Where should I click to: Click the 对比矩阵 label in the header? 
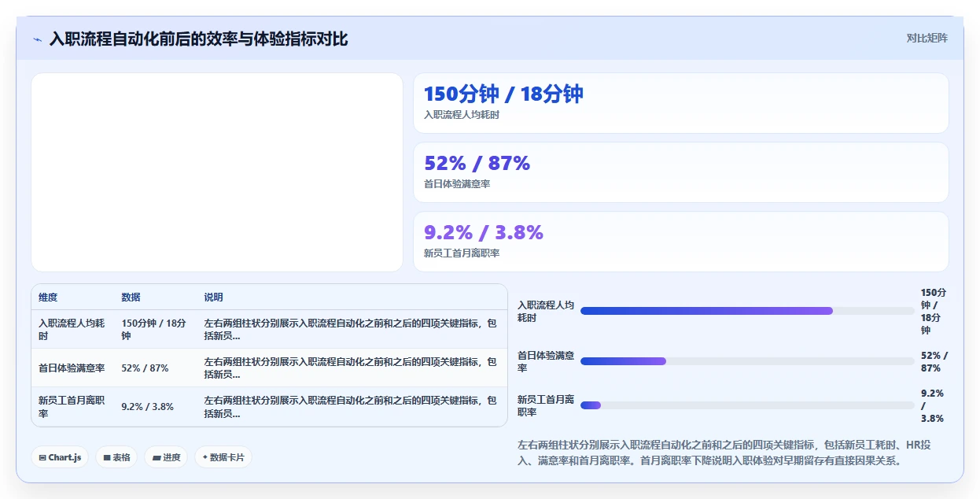927,38
